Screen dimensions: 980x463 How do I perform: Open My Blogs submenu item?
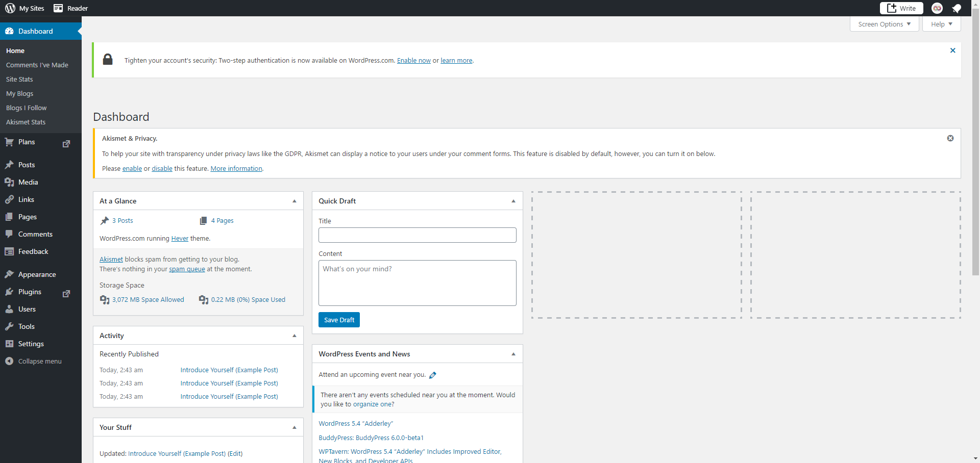pos(19,93)
